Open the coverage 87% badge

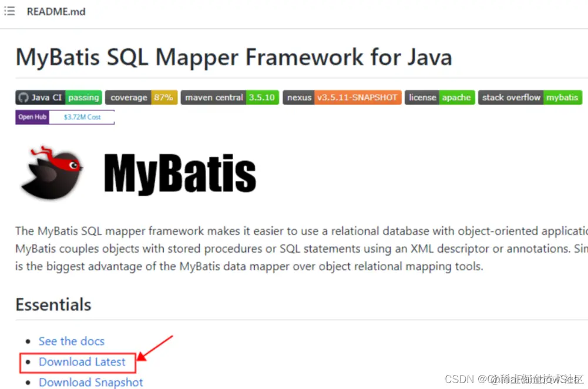pos(142,98)
